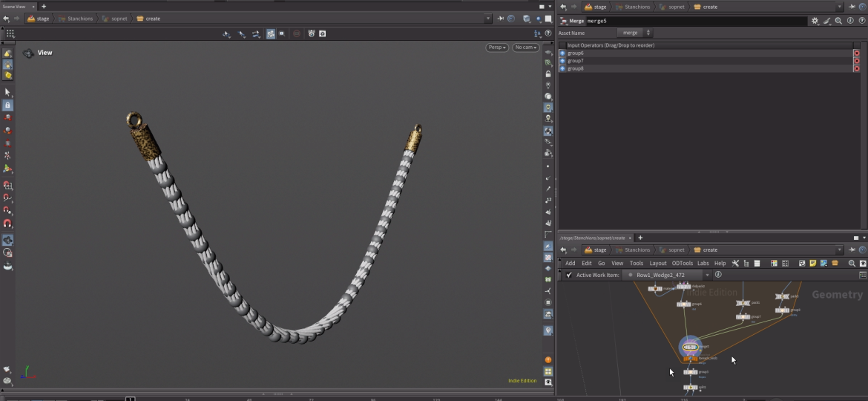This screenshot has height=401, width=868.
Task: Toggle the Active Work Item checkbox
Action: (x=569, y=275)
